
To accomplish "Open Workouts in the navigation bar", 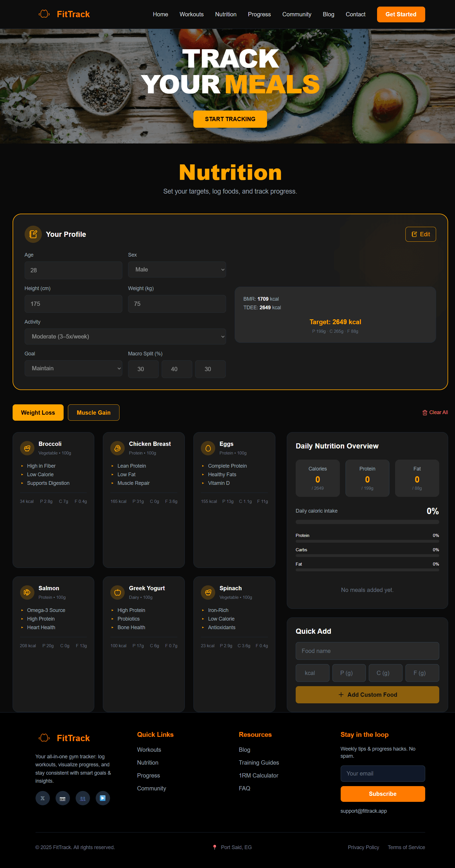I will pyautogui.click(x=191, y=14).
